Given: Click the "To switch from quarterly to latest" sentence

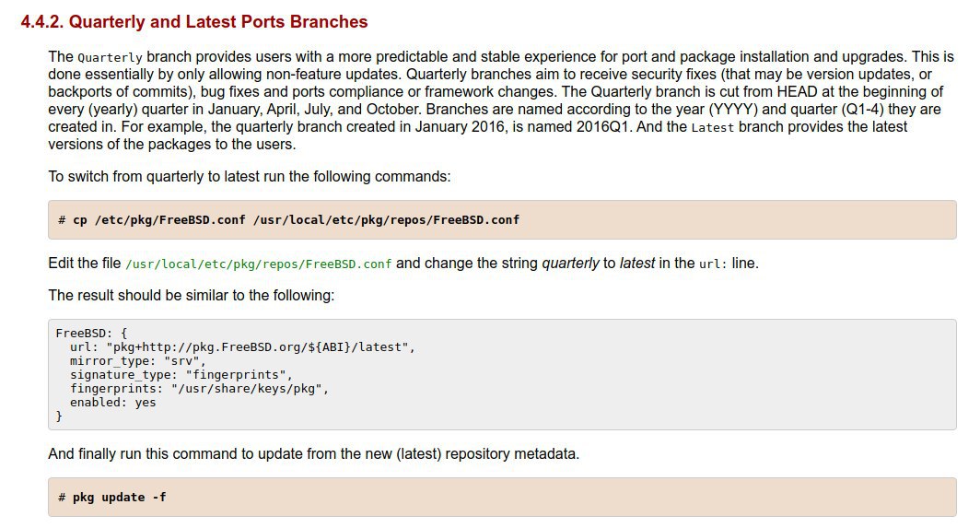Looking at the screenshot, I should coord(249,176).
